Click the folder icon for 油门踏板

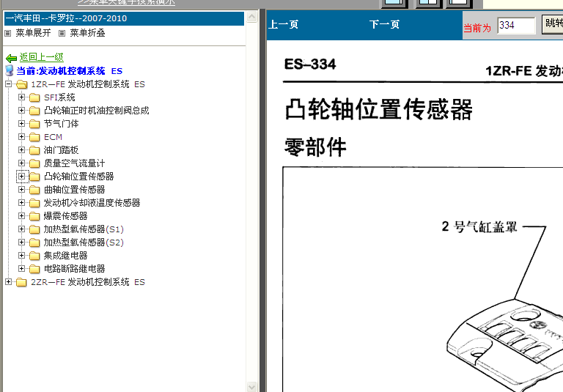point(34,150)
